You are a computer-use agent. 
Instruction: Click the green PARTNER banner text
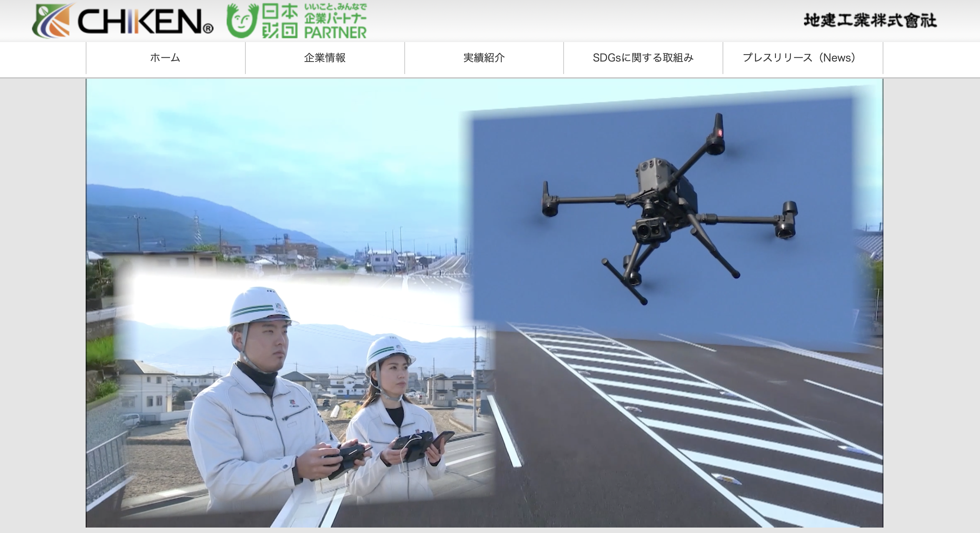[x=335, y=32]
